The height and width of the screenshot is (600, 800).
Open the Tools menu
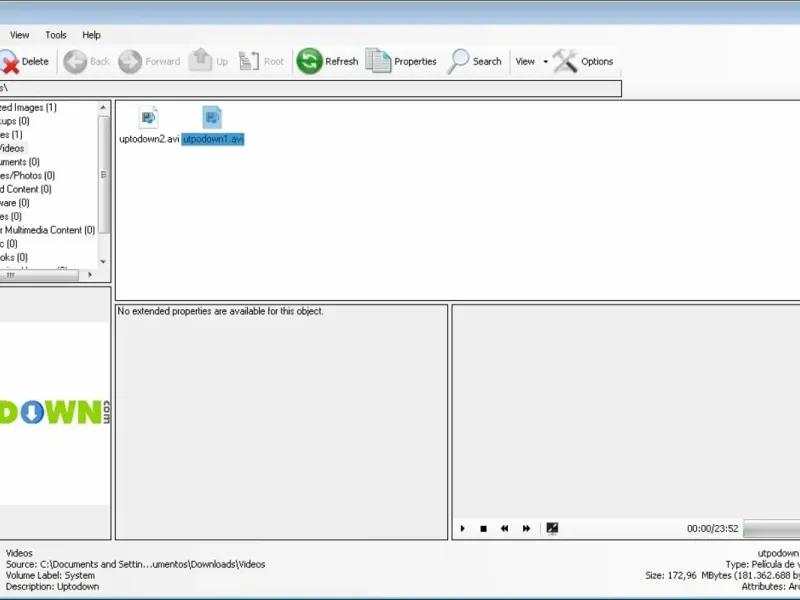[x=56, y=35]
